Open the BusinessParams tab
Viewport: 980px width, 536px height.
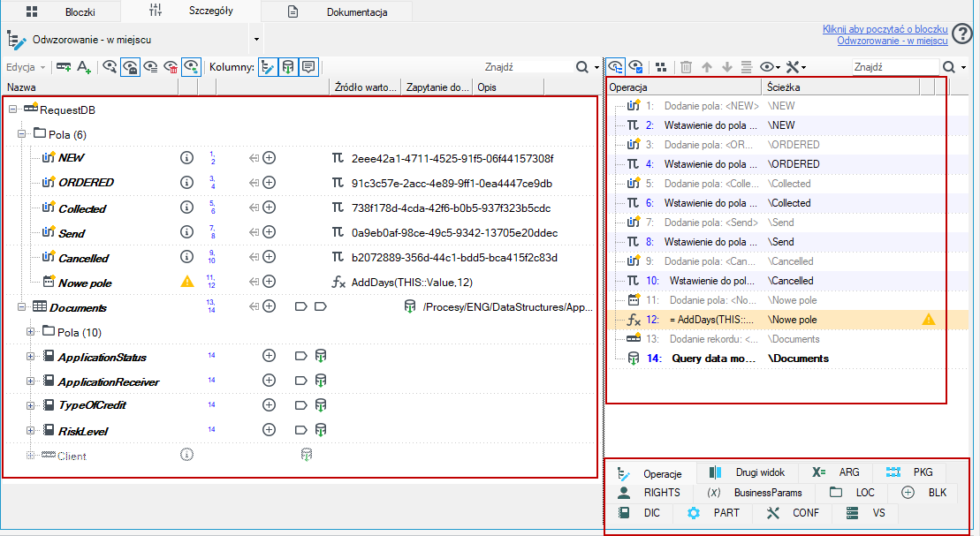[x=755, y=492]
